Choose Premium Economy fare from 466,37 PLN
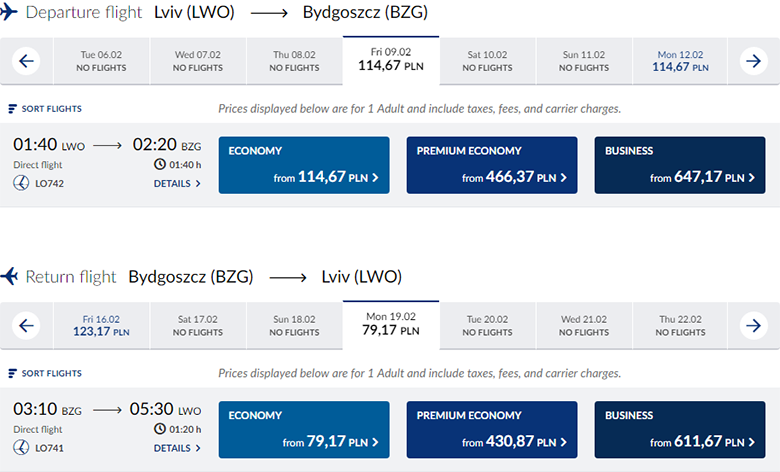The width and height of the screenshot is (780, 472). 492,165
